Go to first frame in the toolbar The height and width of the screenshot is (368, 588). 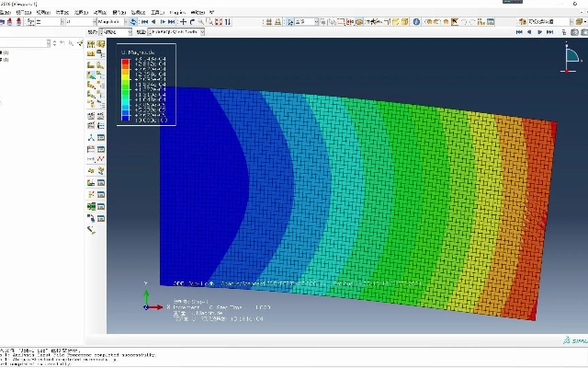coord(145,22)
